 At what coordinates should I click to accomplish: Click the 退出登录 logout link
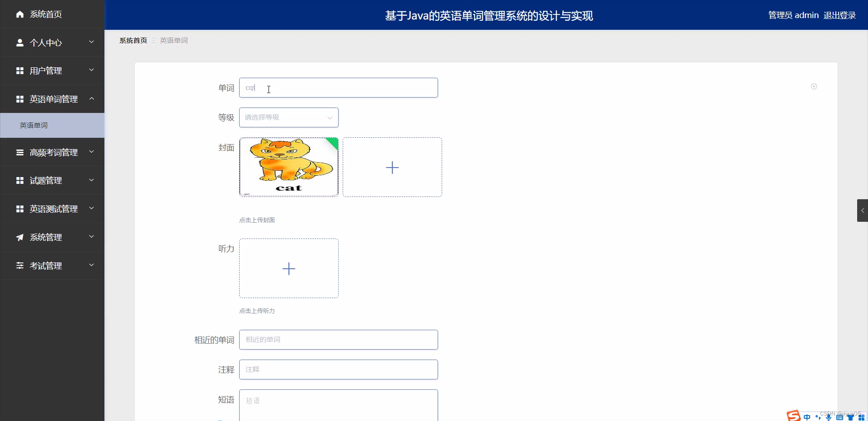840,15
